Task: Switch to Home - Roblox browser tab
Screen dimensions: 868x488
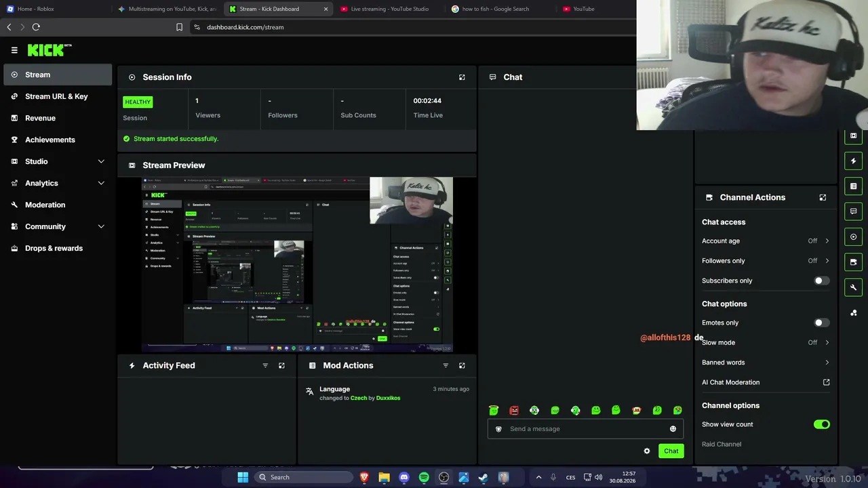Action: (56, 9)
